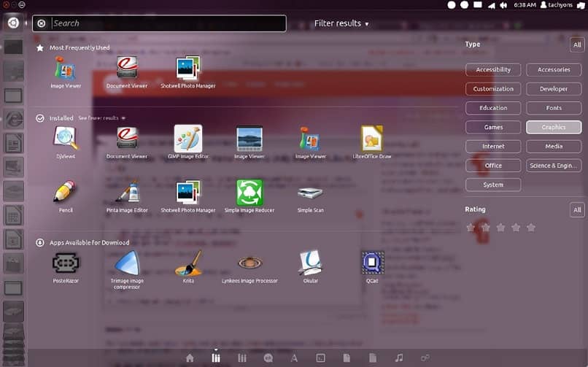Click All next to the Rating heading
Screen dimensions: 588x367
point(577,210)
